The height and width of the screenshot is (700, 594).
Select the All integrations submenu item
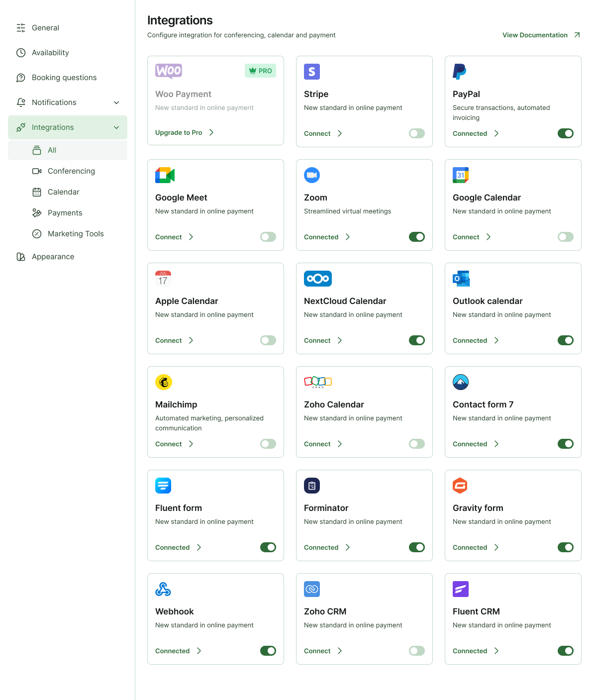(x=68, y=150)
